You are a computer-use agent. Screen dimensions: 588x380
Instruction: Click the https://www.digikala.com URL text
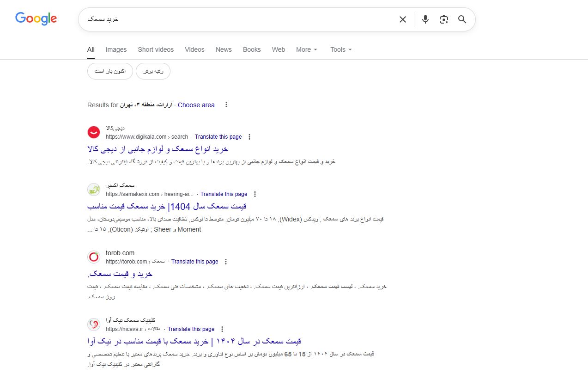pyautogui.click(x=136, y=137)
